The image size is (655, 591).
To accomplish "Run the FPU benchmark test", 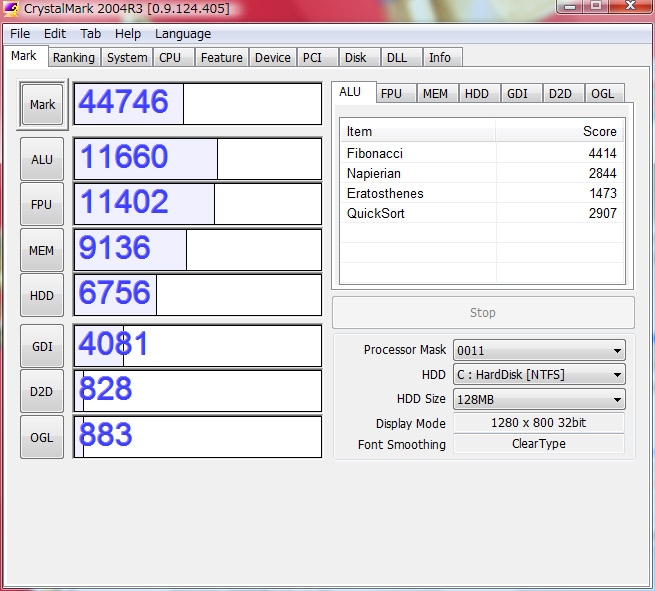I will click(42, 205).
